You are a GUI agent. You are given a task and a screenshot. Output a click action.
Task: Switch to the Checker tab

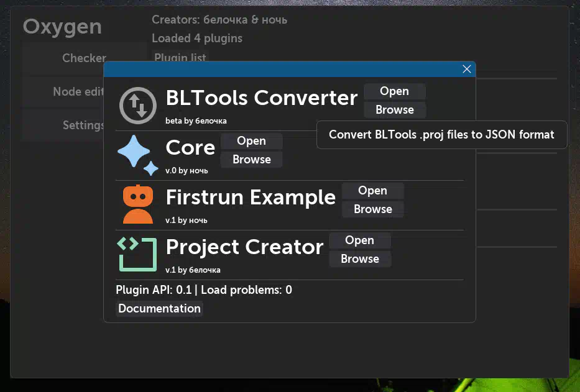coord(85,58)
